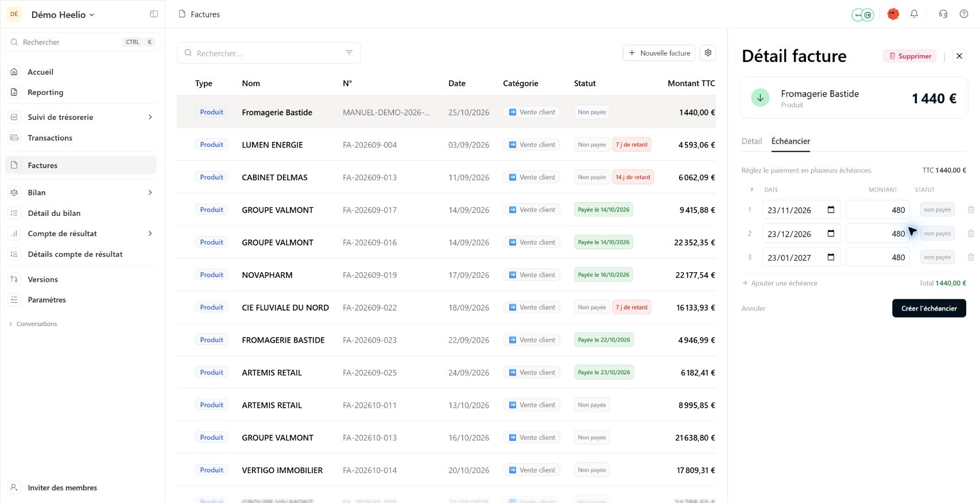This screenshot has height=503, width=980.
Task: Delete installment 3 with the trash icon
Action: 971,257
